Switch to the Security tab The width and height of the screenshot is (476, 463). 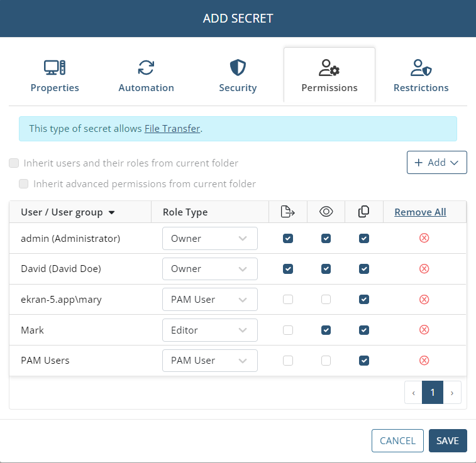pyautogui.click(x=238, y=77)
